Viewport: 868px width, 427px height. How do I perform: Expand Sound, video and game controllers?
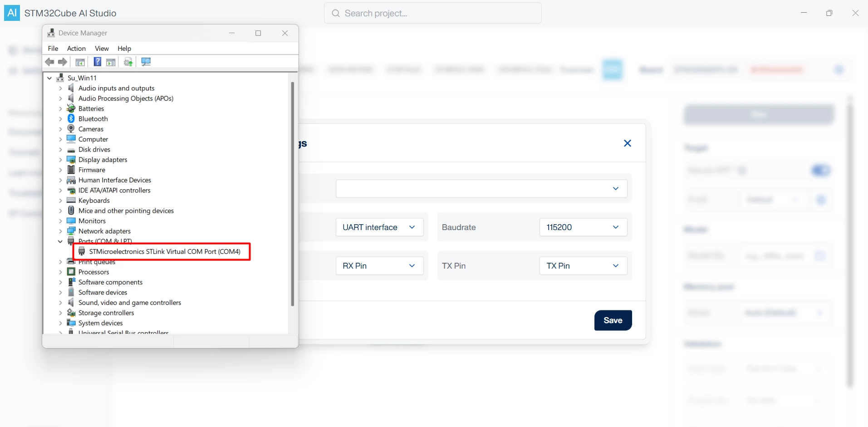click(60, 303)
